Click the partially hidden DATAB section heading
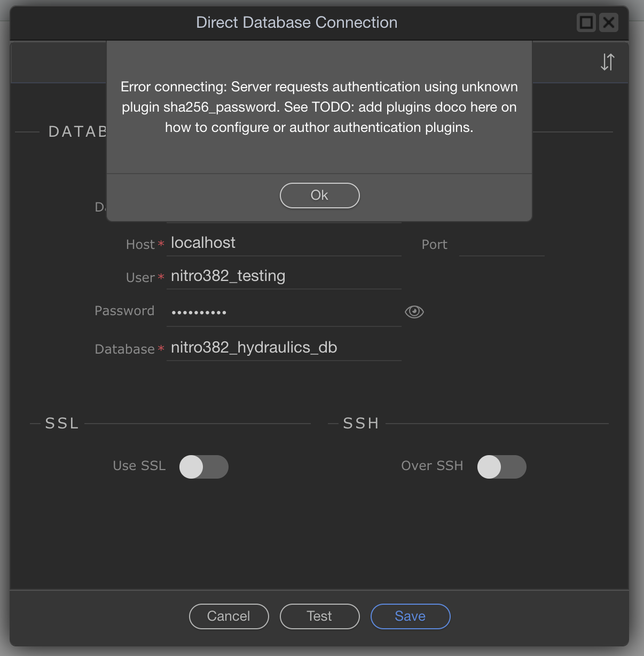 coord(77,131)
